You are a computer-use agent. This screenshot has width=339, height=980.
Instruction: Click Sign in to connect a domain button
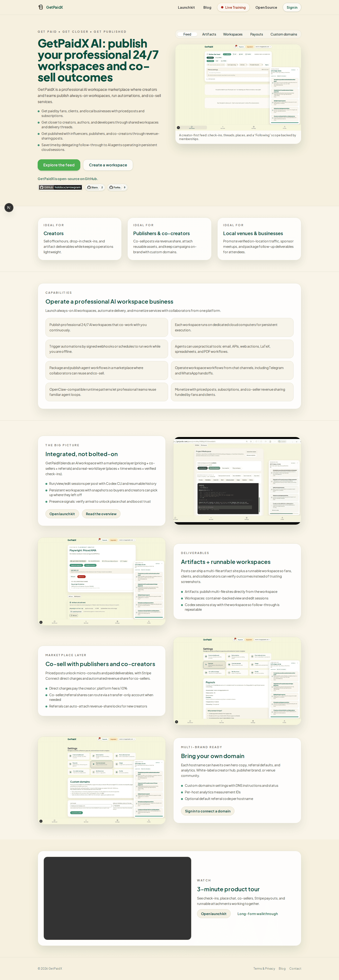(x=208, y=811)
